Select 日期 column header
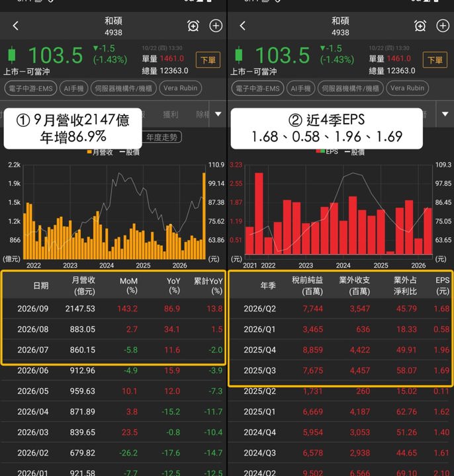 41,286
